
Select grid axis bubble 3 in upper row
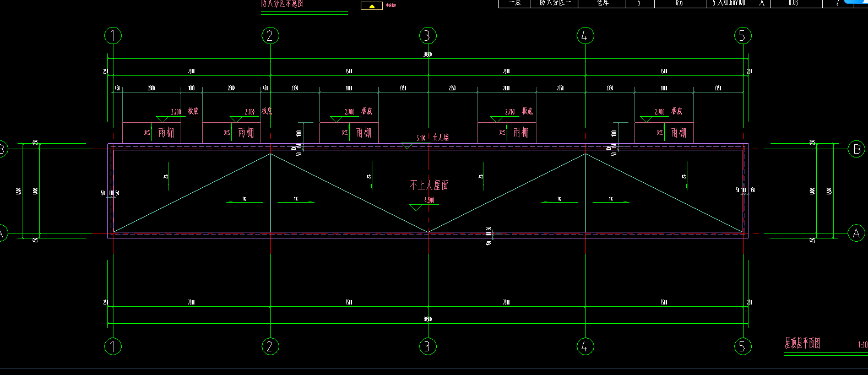click(427, 36)
